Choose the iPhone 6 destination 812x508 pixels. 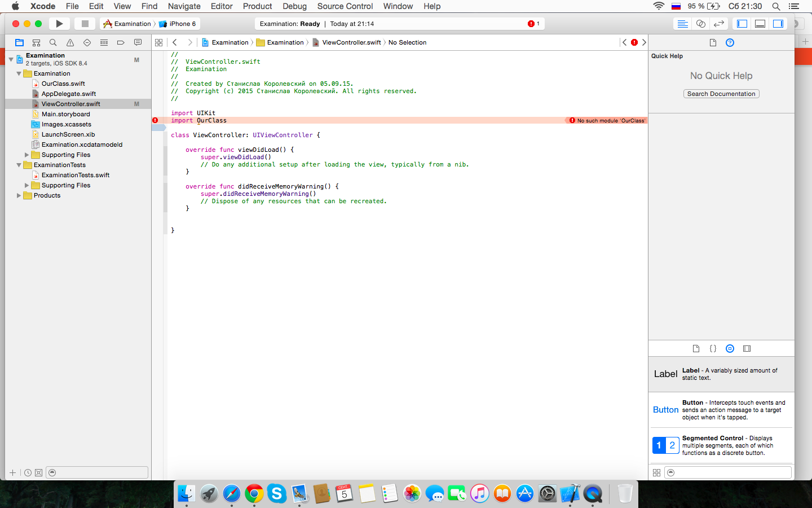pos(178,24)
